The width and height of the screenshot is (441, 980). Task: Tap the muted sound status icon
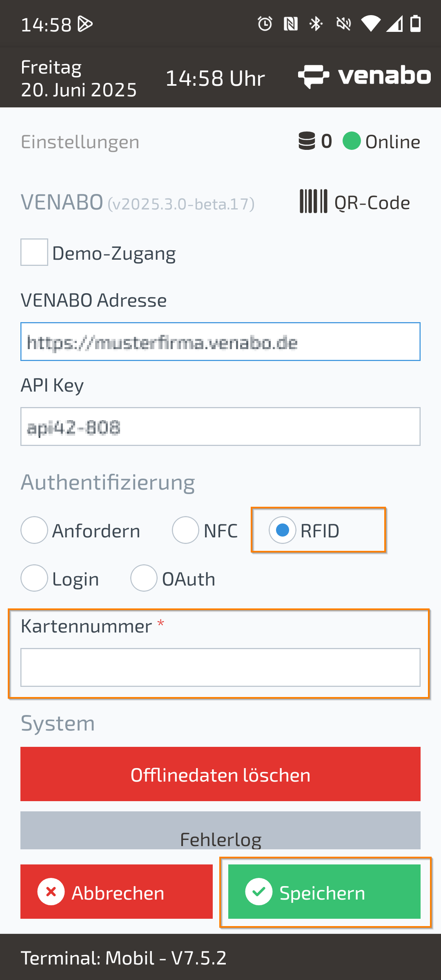coord(343,24)
